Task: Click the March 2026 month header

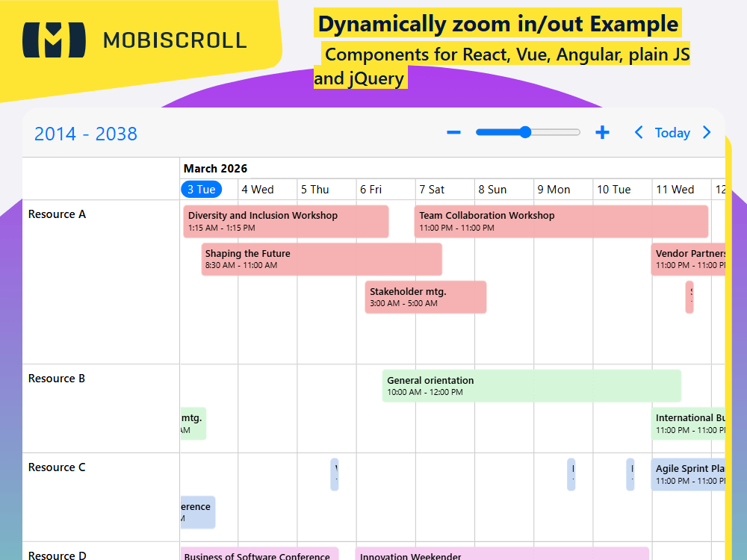Action: (x=215, y=168)
